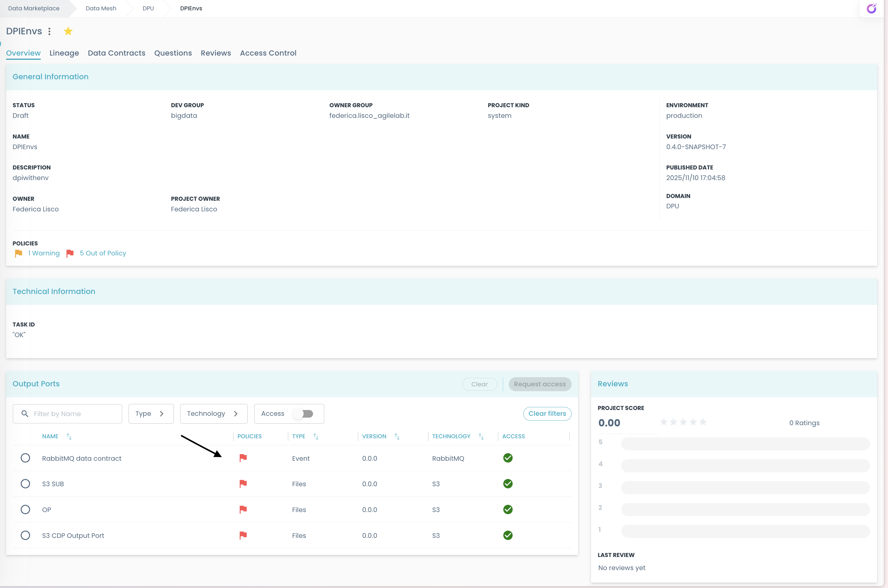Screen dimensions: 888x588
Task: Click the favorite star next to DPIEnvs title
Action: (68, 31)
